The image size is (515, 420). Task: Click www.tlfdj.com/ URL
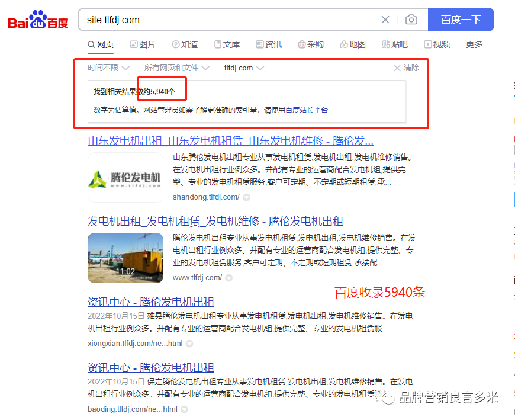coord(197,277)
